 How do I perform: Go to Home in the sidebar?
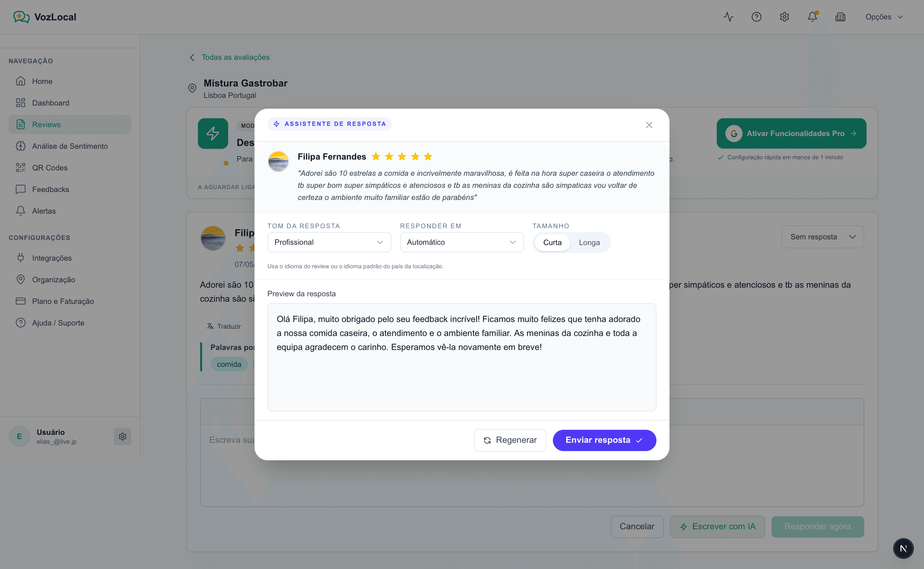pos(70,81)
